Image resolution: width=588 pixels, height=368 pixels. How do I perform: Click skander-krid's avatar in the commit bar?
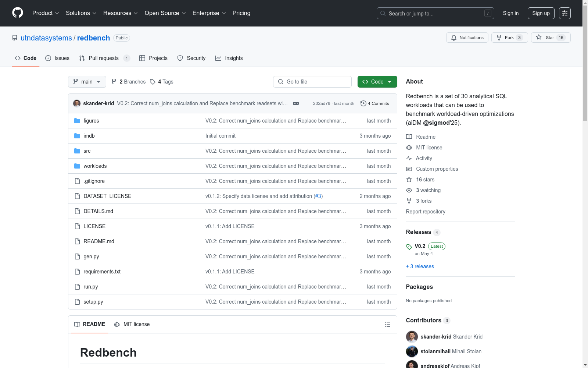[77, 103]
